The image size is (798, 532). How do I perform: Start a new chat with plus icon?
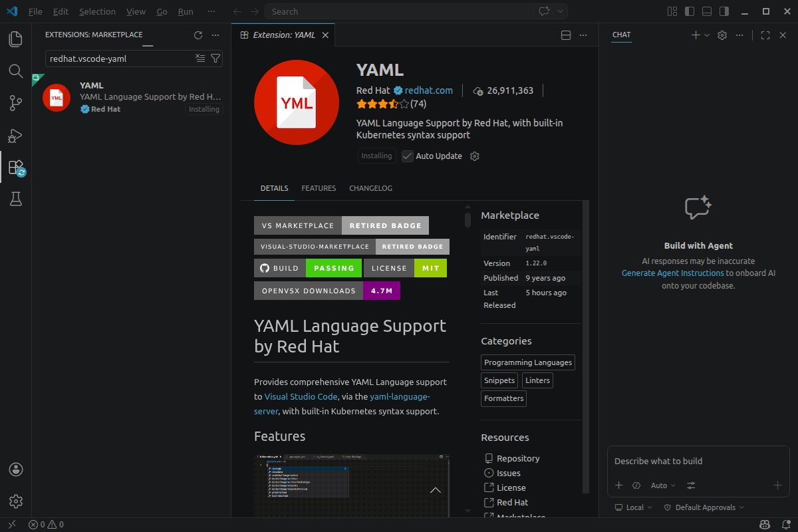[x=696, y=35]
